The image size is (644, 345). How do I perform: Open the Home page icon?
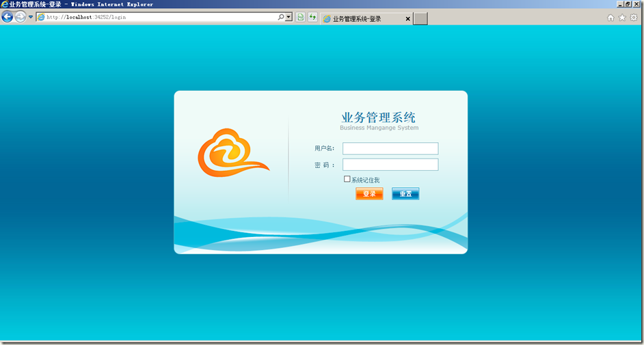611,18
